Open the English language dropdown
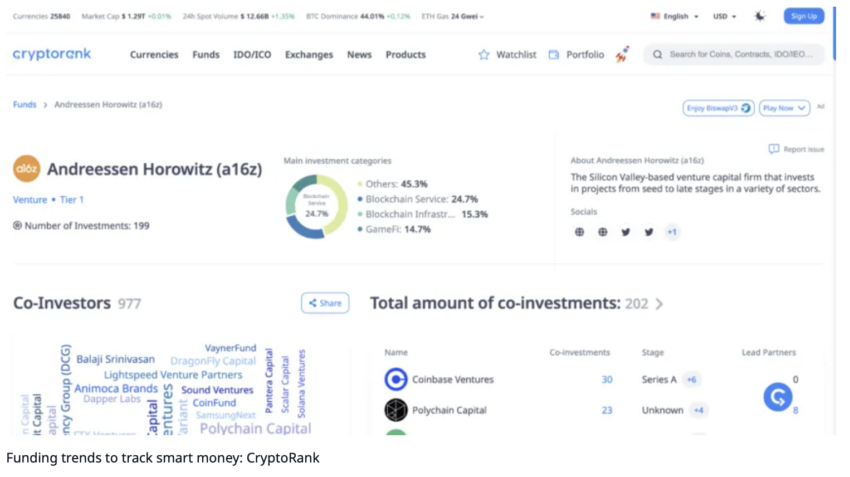The width and height of the screenshot is (850, 477). point(675,16)
